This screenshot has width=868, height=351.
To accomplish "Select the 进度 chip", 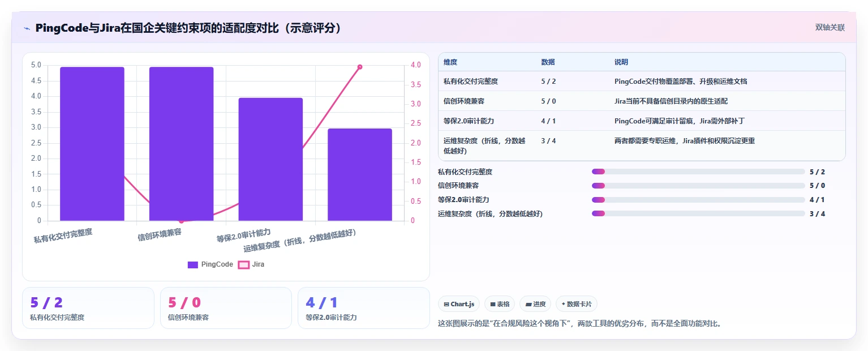I will coord(535,304).
